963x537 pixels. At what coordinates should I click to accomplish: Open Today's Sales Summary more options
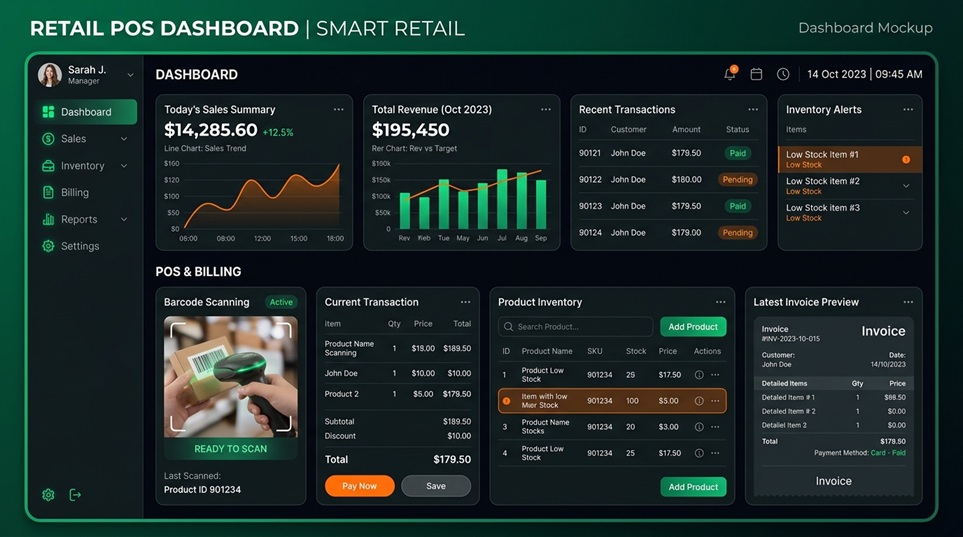[x=338, y=109]
